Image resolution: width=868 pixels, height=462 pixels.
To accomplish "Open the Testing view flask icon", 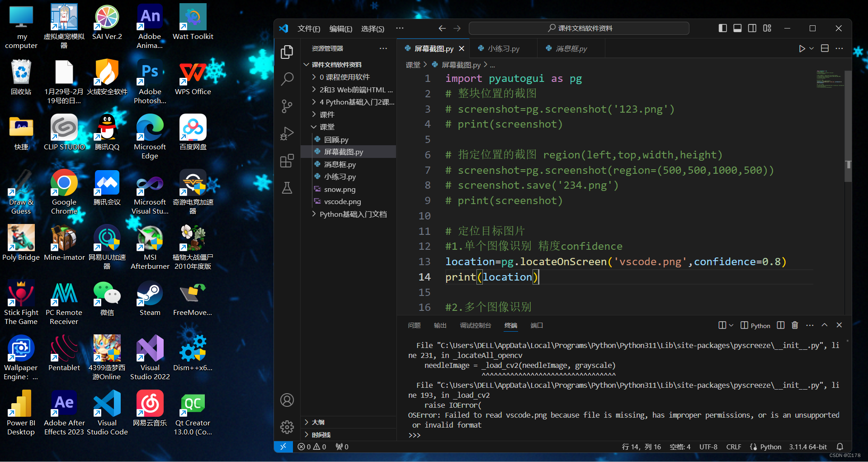I will (x=287, y=188).
